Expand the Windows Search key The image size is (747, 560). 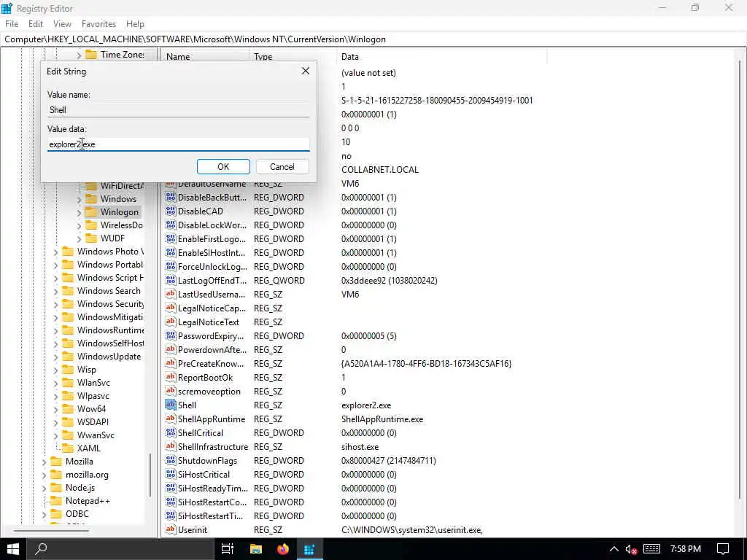(55, 291)
